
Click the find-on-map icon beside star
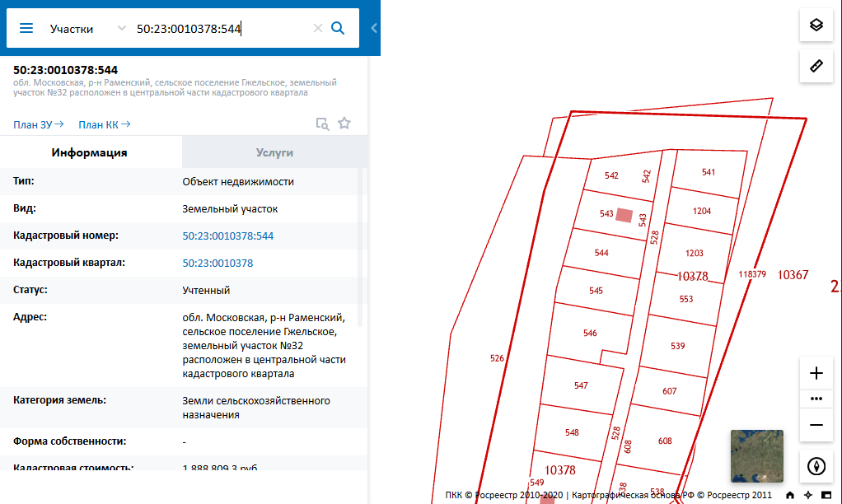point(323,124)
